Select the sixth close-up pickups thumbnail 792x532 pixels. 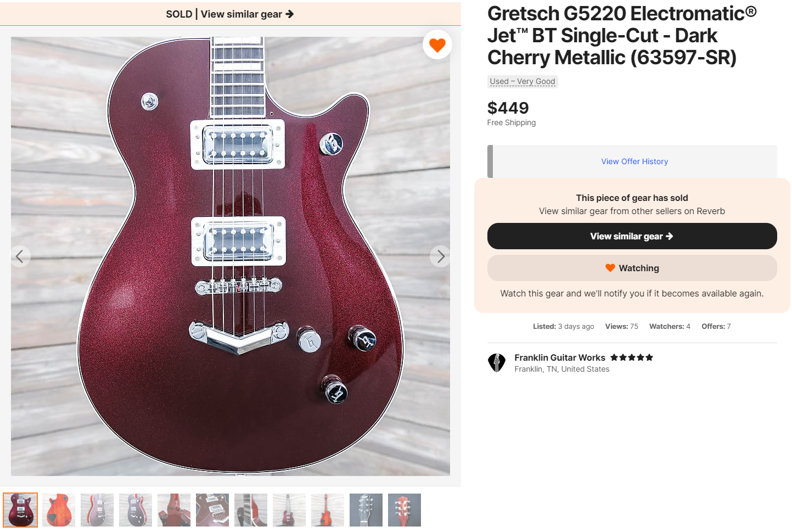point(212,510)
